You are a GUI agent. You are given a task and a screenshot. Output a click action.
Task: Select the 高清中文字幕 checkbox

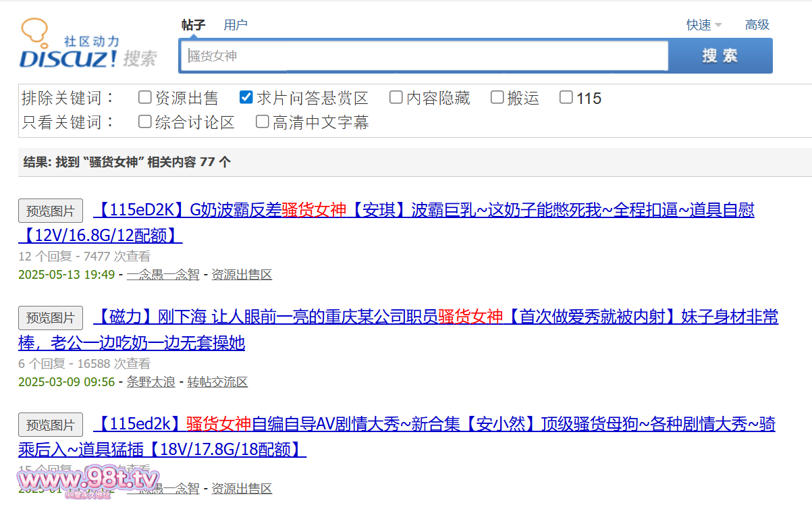tap(263, 122)
